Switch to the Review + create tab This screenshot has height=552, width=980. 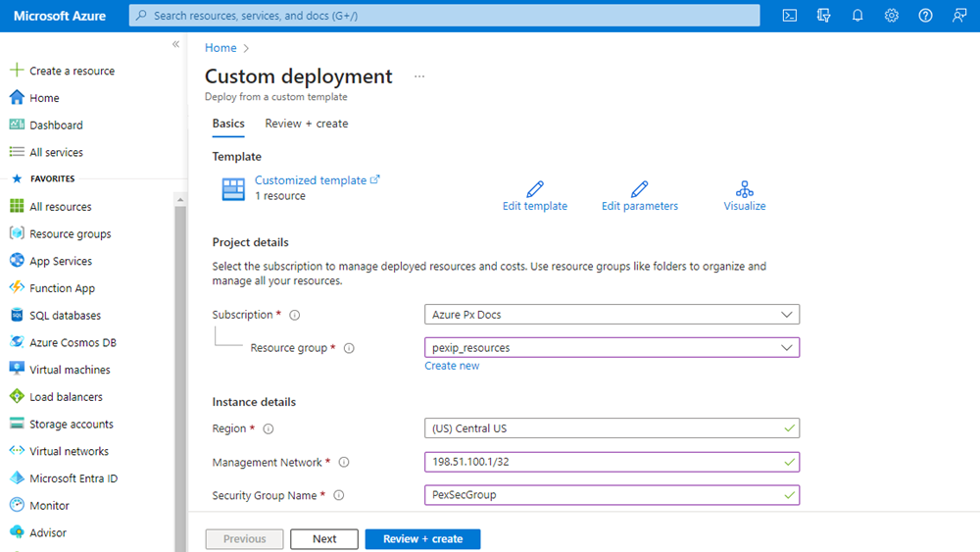click(306, 124)
